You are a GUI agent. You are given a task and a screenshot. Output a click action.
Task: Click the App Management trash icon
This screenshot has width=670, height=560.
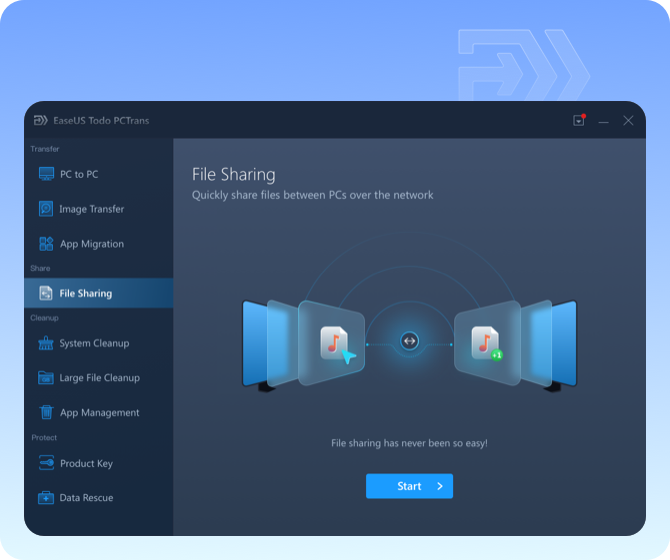pyautogui.click(x=46, y=412)
